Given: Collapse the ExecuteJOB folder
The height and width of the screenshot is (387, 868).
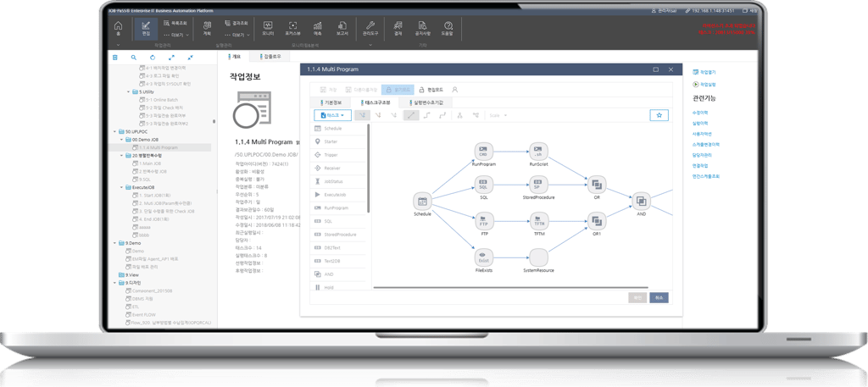Looking at the screenshot, I should click(x=122, y=187).
